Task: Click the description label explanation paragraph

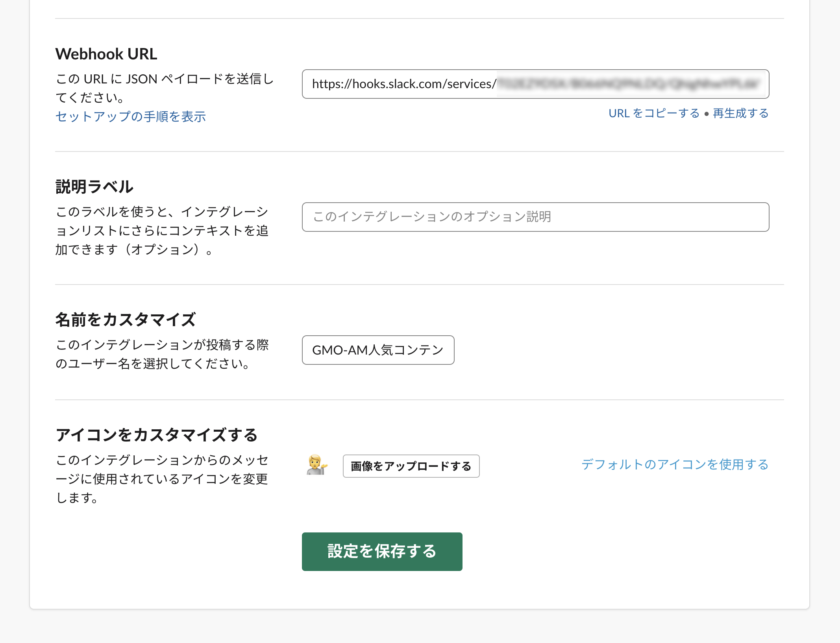Action: tap(162, 231)
